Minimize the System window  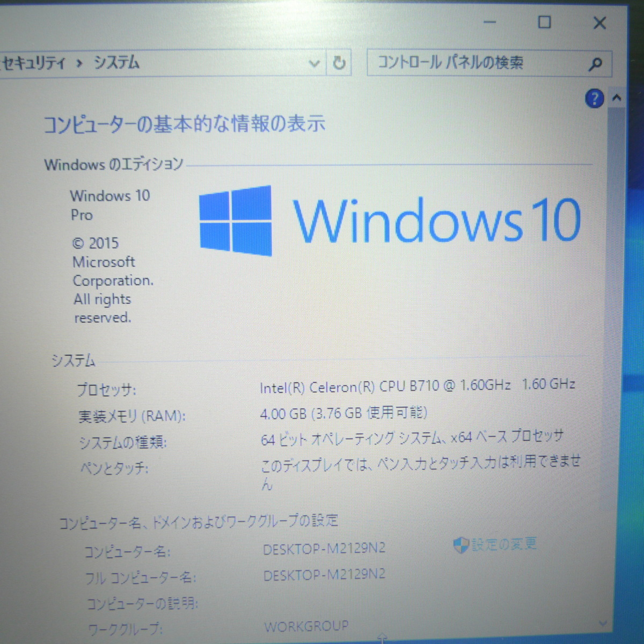489,23
